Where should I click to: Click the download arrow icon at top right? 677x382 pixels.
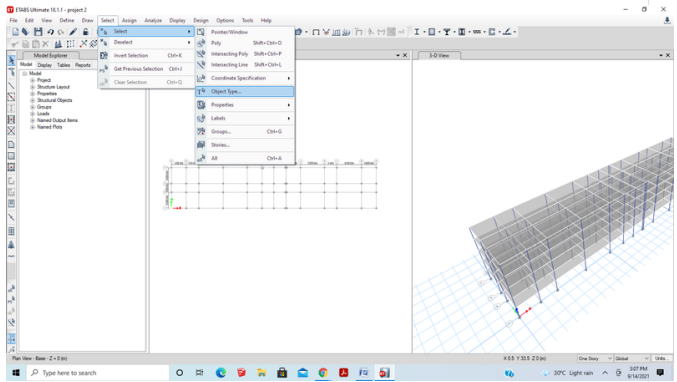tap(667, 21)
